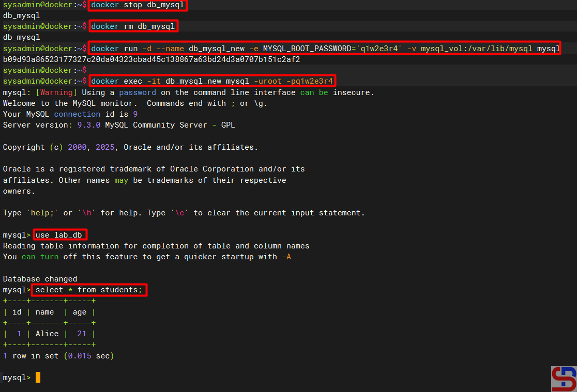The height and width of the screenshot is (392, 577).
Task: Click the Copyright 2000, 2025 Oracle line
Action: pos(130,147)
